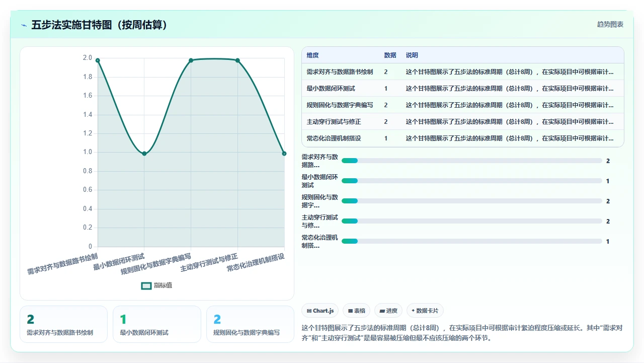
Task: Click the 趋势图表 label in header
Action: 610,24
